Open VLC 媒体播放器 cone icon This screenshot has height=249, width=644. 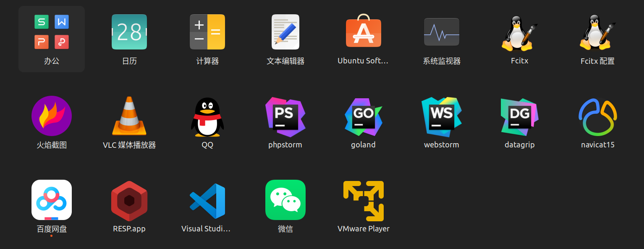coord(129,116)
